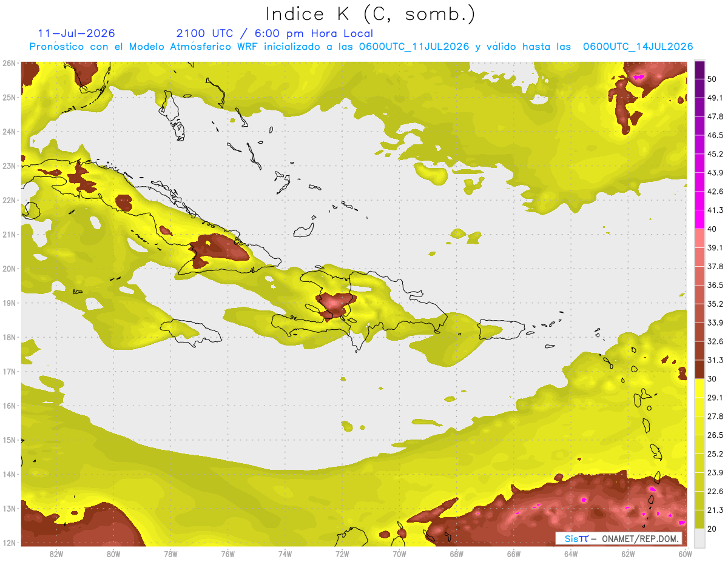The image size is (728, 562).
Task: Pick the bright yellow swatch between 30 and 29.1
Action: [699, 388]
